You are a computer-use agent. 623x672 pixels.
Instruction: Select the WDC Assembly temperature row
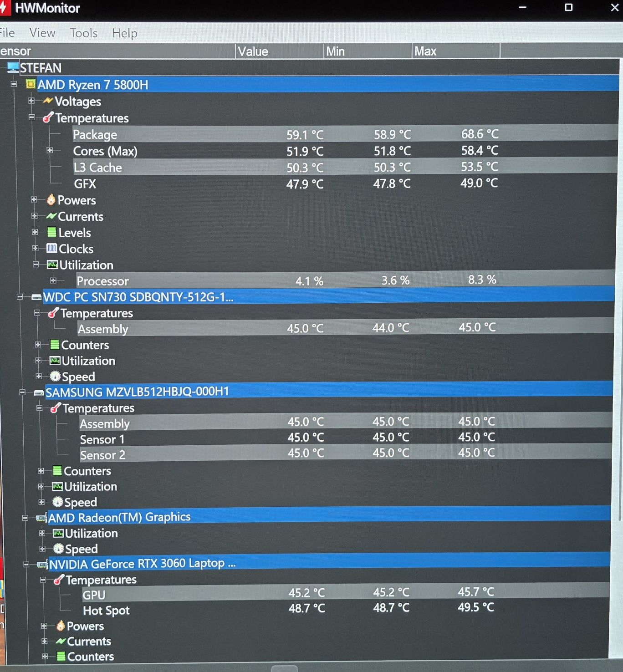coord(345,328)
